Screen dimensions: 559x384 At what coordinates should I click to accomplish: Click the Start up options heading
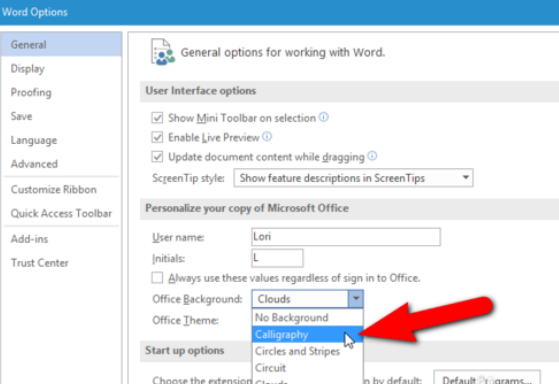pos(184,350)
